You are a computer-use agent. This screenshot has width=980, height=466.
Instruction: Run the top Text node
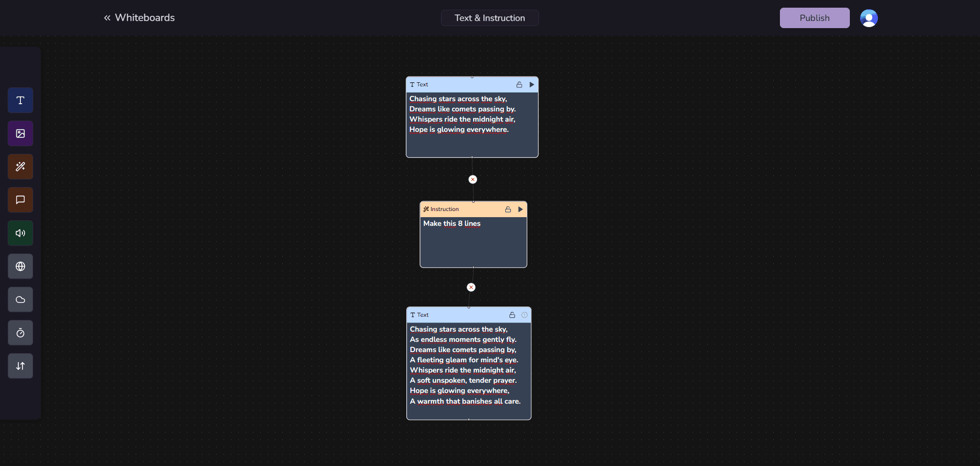click(531, 85)
